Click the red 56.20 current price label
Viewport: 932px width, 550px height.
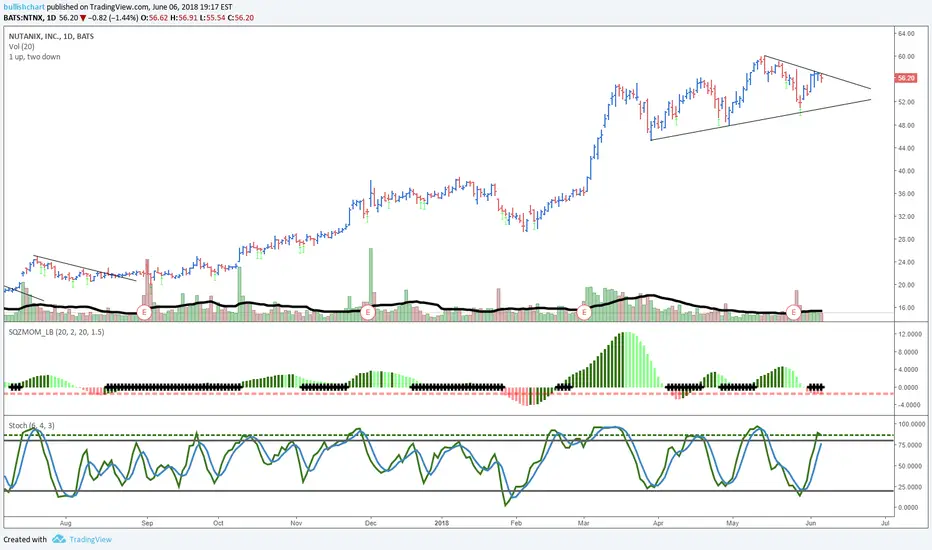[906, 78]
